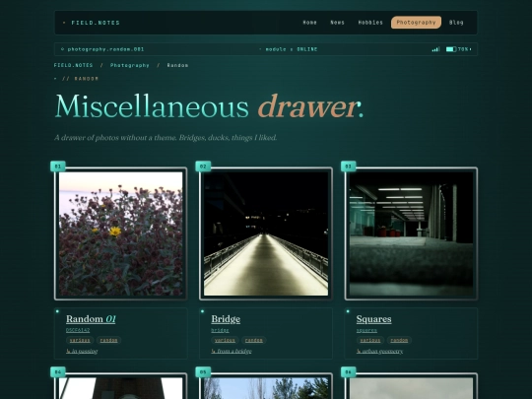Click the module ONLINE status text

pyautogui.click(x=289, y=49)
